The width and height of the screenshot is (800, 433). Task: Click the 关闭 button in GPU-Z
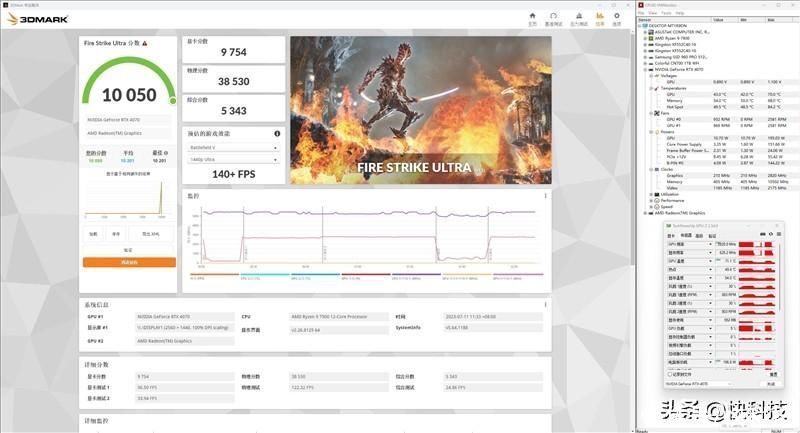pos(771,384)
